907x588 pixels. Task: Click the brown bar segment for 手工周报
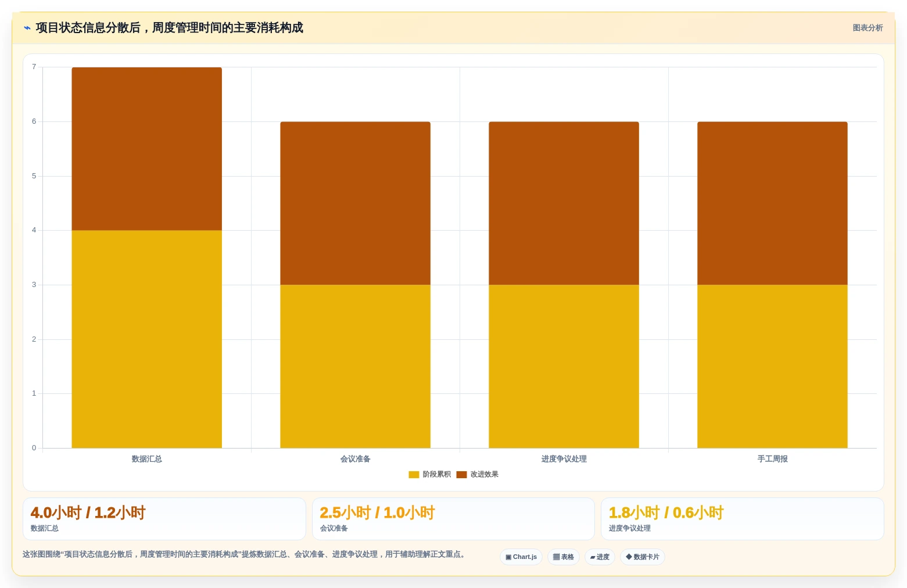click(x=772, y=203)
